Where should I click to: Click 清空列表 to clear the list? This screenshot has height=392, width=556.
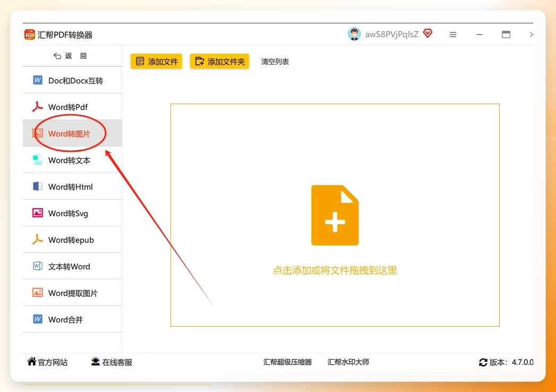pyautogui.click(x=275, y=62)
